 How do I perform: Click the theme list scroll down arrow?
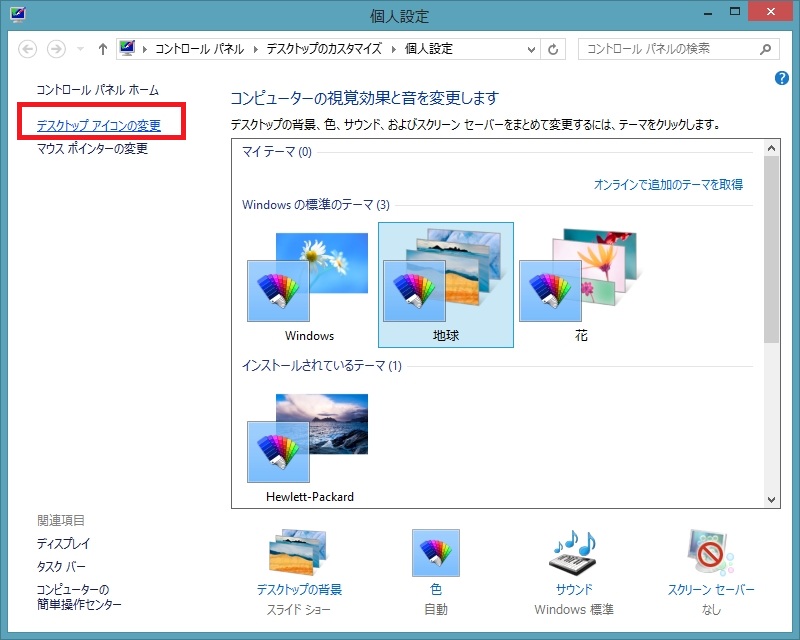click(x=771, y=498)
